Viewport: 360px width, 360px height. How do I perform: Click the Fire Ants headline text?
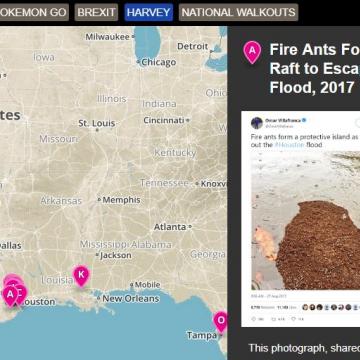click(314, 69)
